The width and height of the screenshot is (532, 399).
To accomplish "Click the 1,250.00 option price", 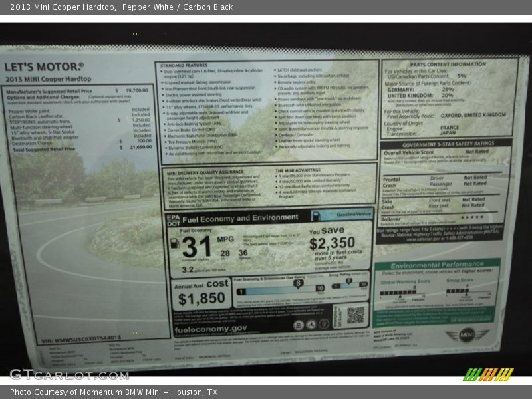I will (x=141, y=120).
